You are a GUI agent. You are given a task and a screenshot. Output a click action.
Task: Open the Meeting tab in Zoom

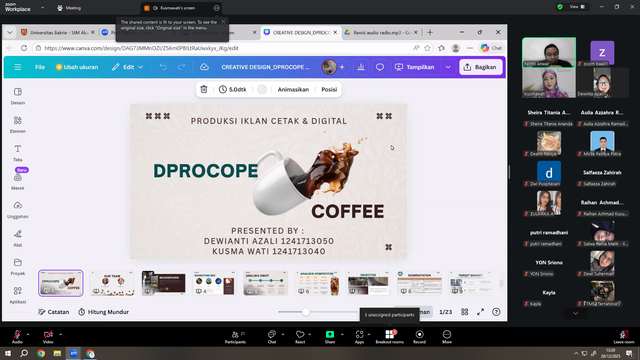click(x=69, y=8)
